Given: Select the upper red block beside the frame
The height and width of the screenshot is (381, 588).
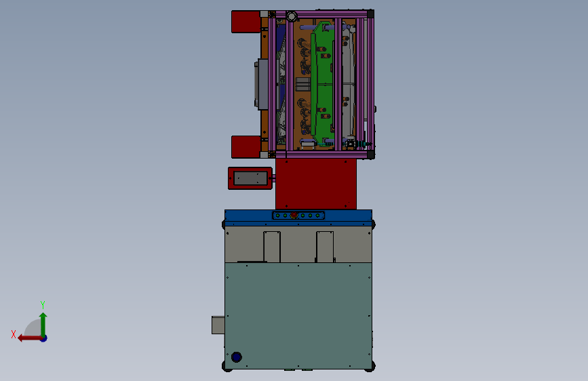Looking at the screenshot, I should (246, 22).
